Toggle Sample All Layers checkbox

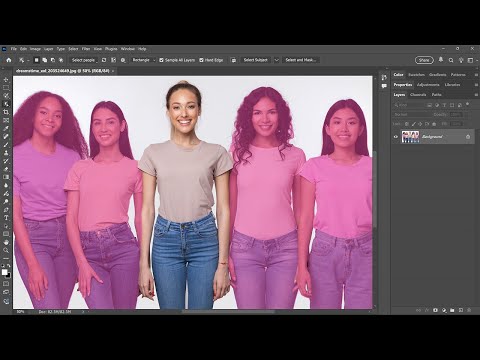[x=161, y=60]
